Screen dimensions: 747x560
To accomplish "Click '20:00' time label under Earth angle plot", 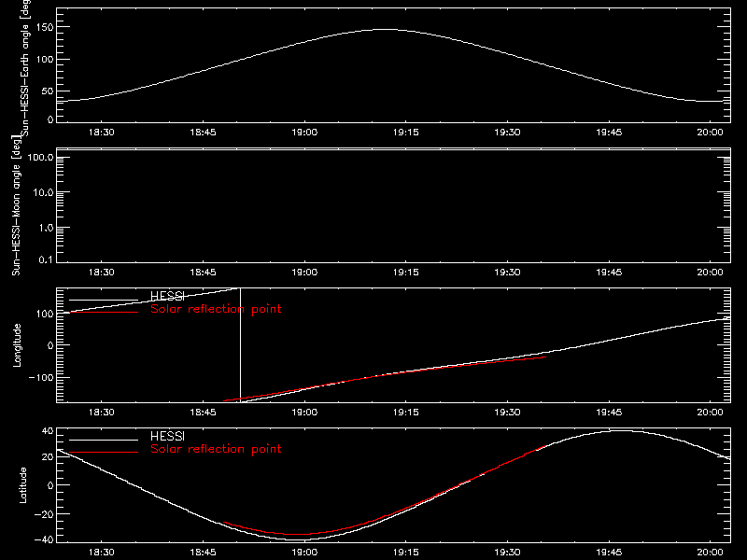I will [x=711, y=133].
